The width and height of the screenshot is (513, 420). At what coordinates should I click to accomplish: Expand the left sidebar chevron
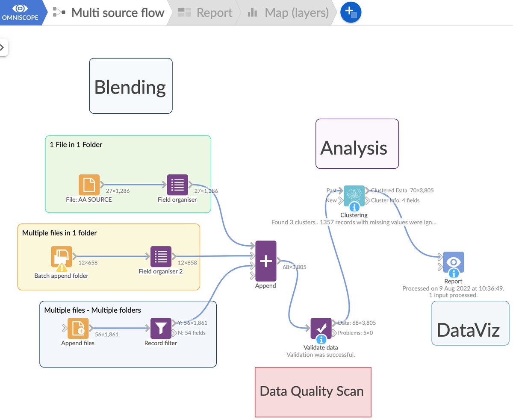pyautogui.click(x=3, y=47)
